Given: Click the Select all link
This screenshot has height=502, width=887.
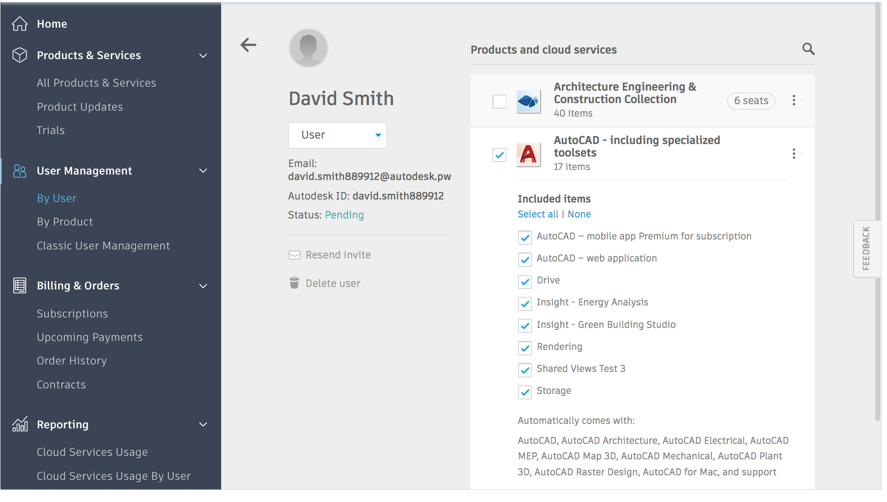Looking at the screenshot, I should 537,214.
